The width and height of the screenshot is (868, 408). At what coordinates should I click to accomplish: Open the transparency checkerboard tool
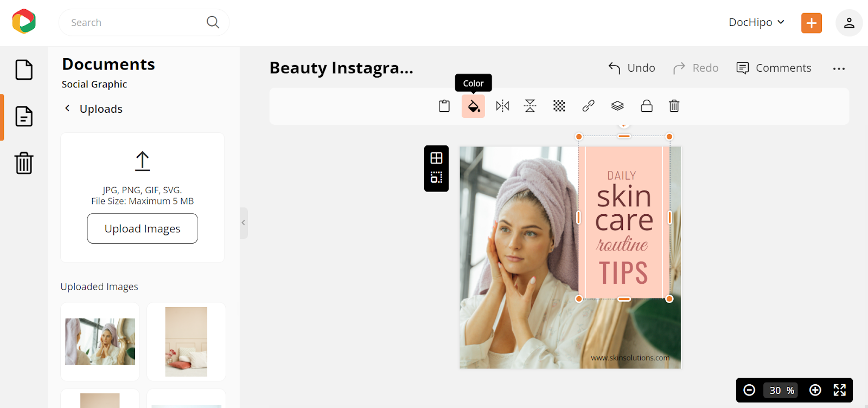(x=559, y=106)
